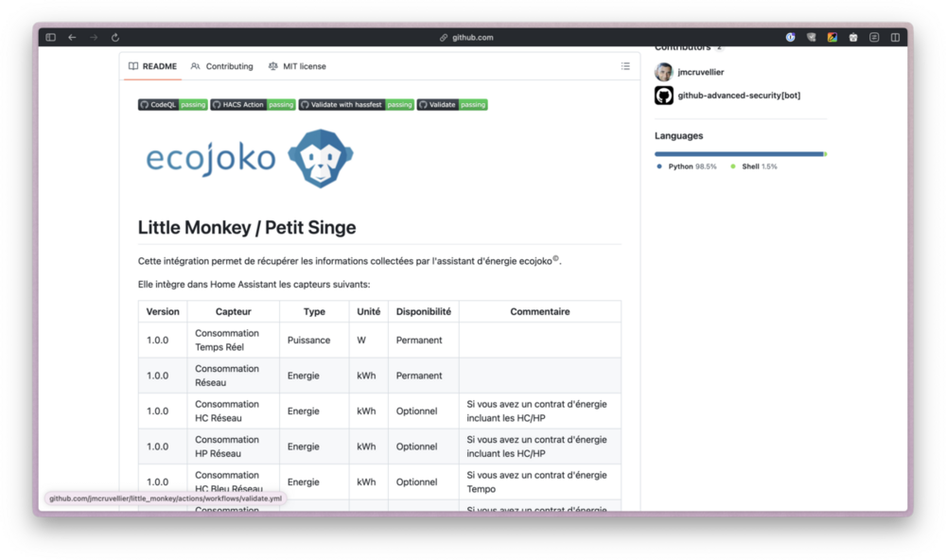This screenshot has width=946, height=560.
Task: Open jmcruvellier contributor avatar
Action: (664, 72)
